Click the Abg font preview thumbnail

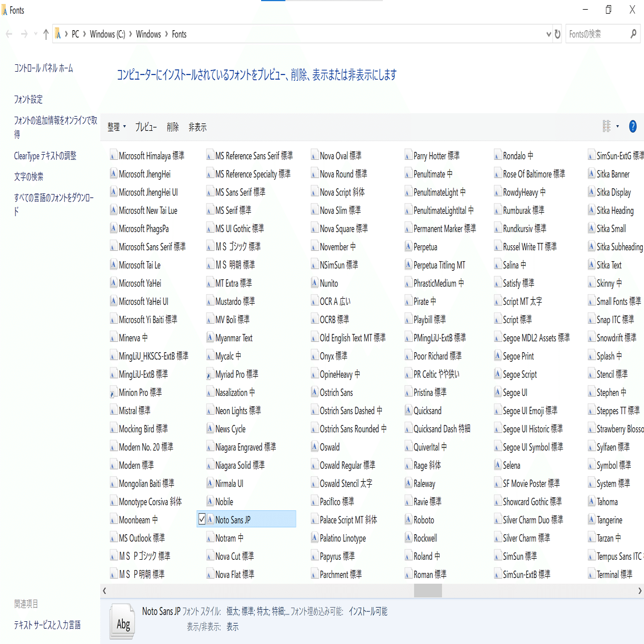122,621
